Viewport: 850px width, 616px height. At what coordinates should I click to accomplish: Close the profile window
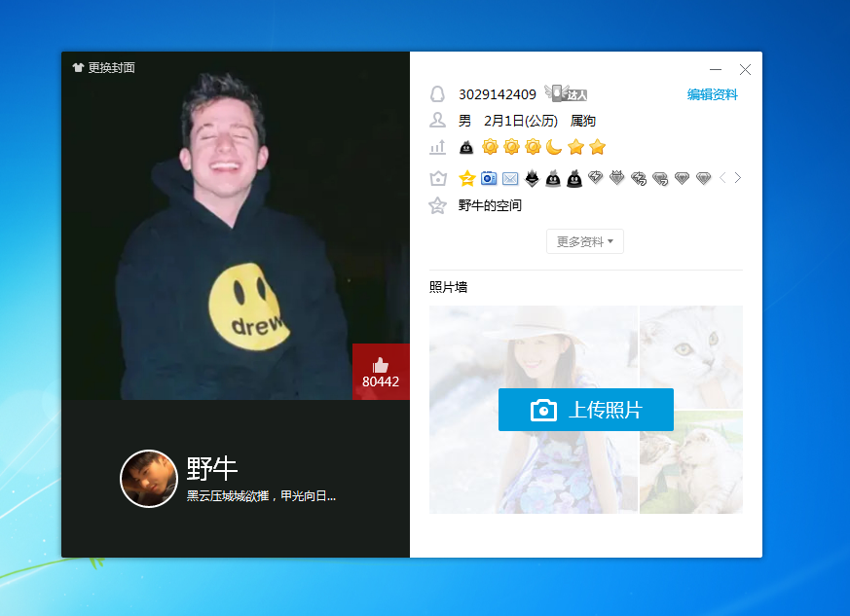tap(746, 69)
